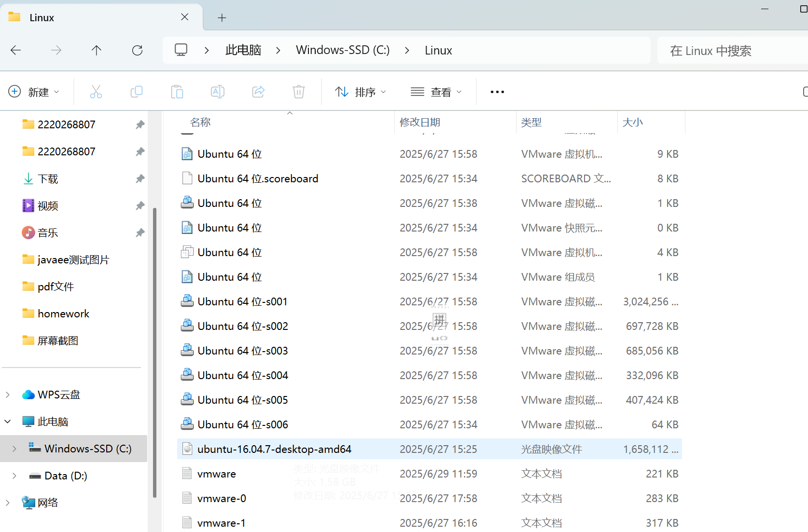This screenshot has width=808, height=532.
Task: Open the 查看 dropdown
Action: pyautogui.click(x=436, y=92)
